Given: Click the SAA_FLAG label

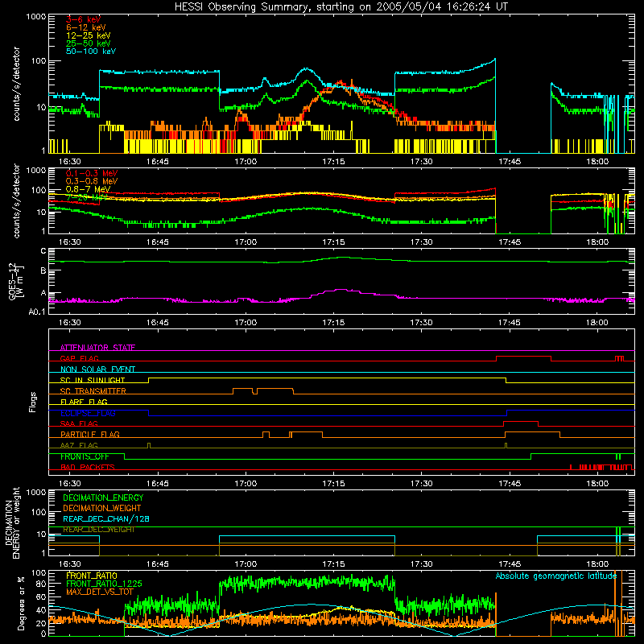Looking at the screenshot, I should 79,423.
